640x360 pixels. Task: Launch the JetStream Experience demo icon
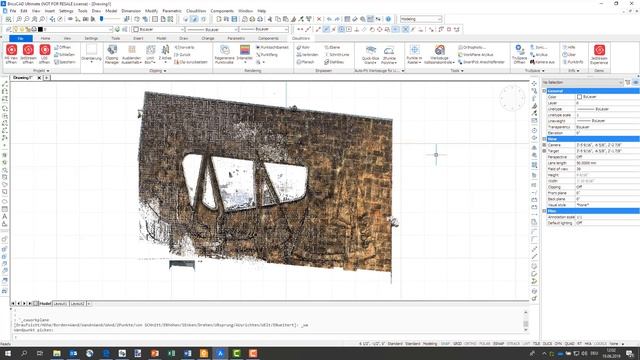point(599,50)
